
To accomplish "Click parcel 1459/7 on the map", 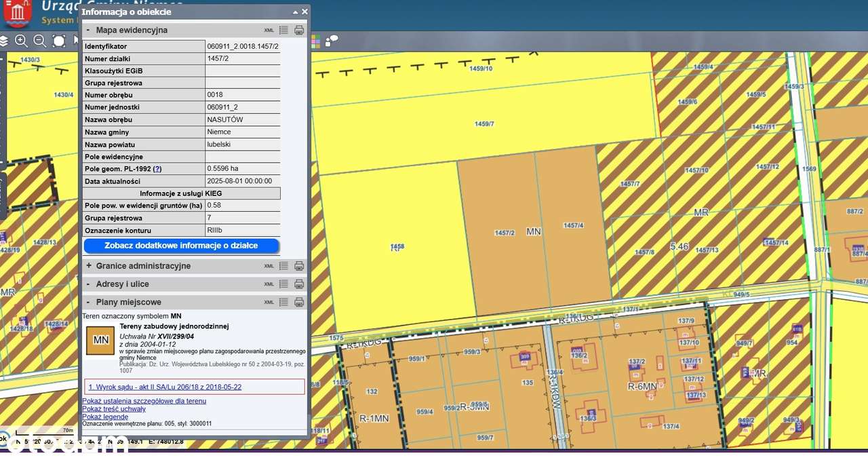I will tap(484, 124).
